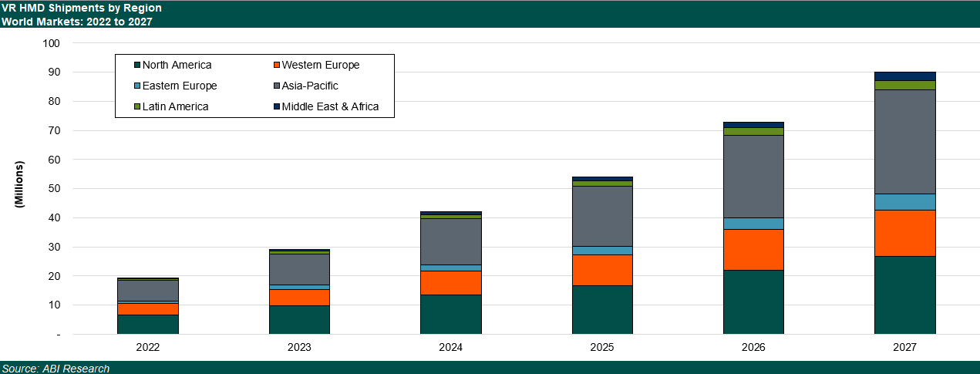Click the Western Europe legend color swatch
The width and height of the screenshot is (980, 374).
pyautogui.click(x=277, y=66)
